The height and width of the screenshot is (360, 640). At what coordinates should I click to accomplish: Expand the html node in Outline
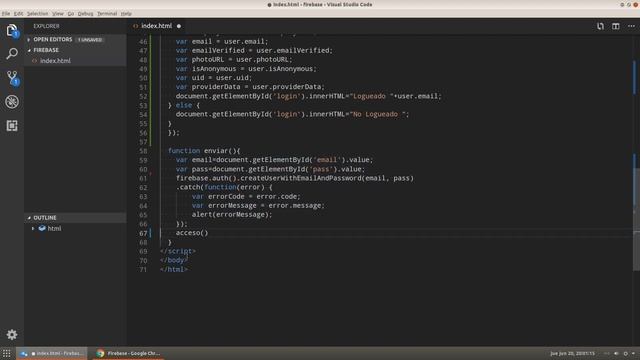pyautogui.click(x=33, y=229)
